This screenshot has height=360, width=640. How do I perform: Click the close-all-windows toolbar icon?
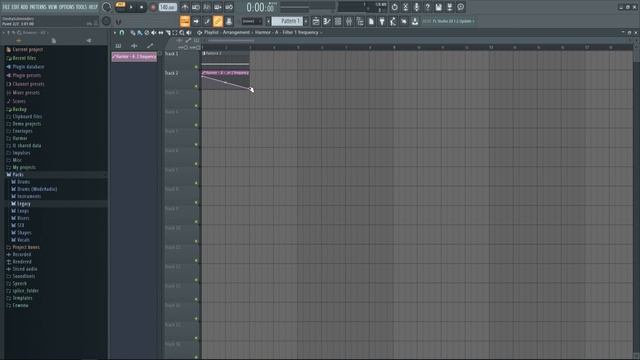(x=404, y=21)
